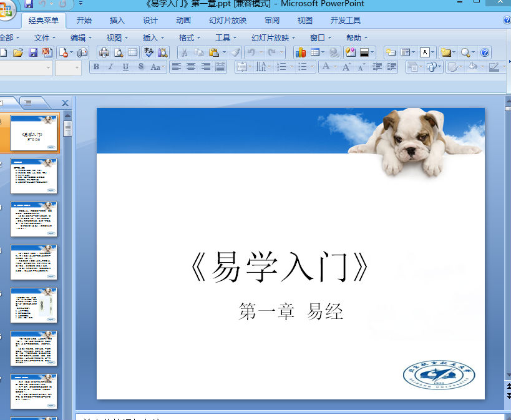Switch to the 开始 ribbon tab
This screenshot has height=420, width=511.
coord(84,21)
